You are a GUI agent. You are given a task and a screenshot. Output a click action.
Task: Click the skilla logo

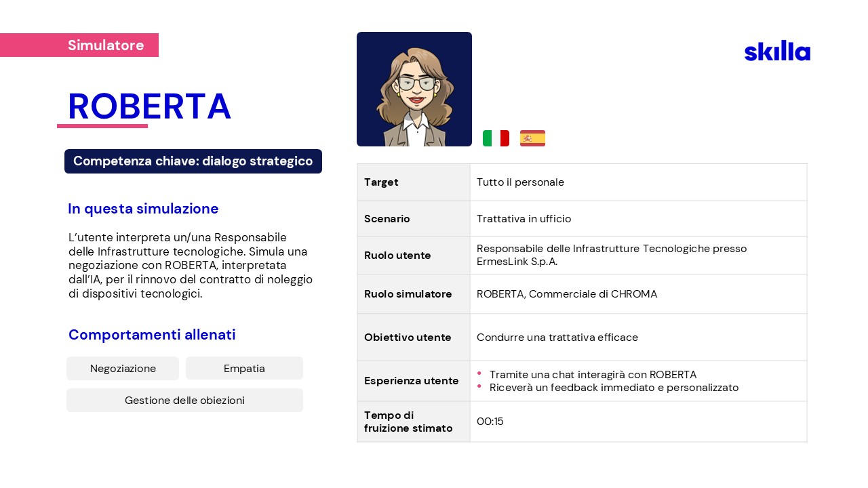click(x=777, y=52)
